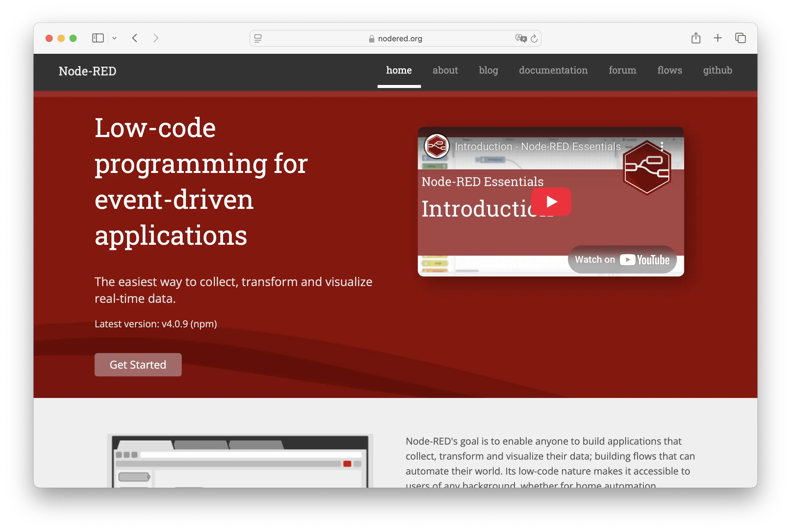Navigate forward using the forward arrow
Screen dimensions: 791x532
pos(156,38)
